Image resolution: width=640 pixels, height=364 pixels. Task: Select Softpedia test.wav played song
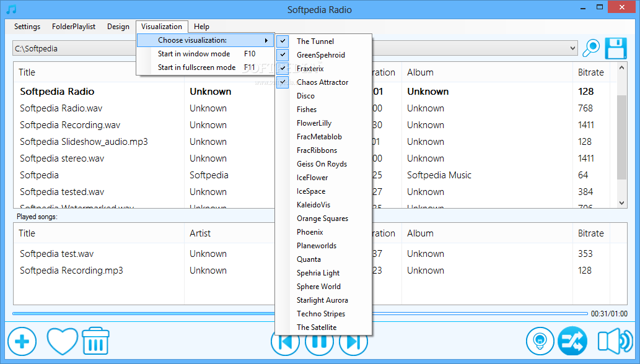click(57, 254)
